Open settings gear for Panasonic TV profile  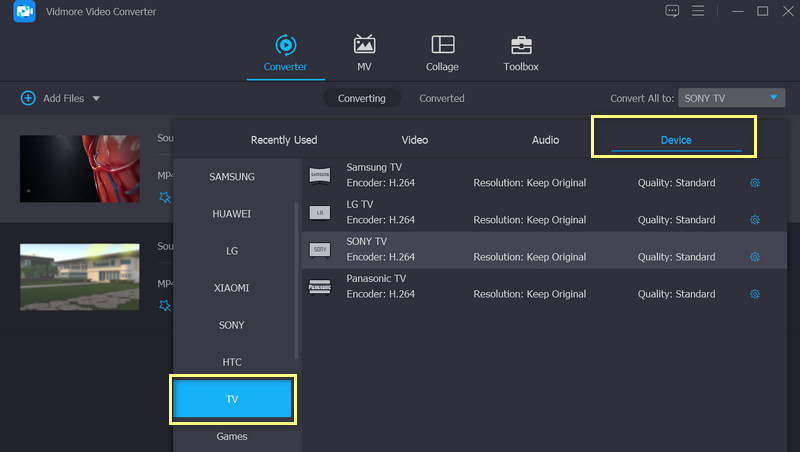[x=755, y=294]
